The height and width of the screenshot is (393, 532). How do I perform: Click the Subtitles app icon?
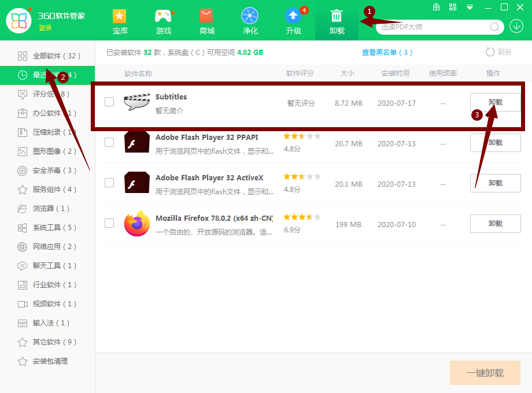click(136, 102)
